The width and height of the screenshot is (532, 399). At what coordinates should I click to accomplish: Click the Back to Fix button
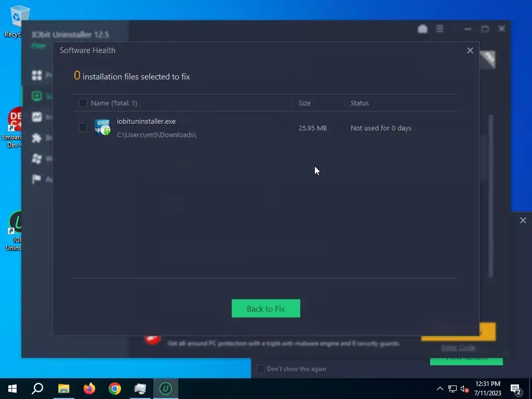[x=265, y=309]
